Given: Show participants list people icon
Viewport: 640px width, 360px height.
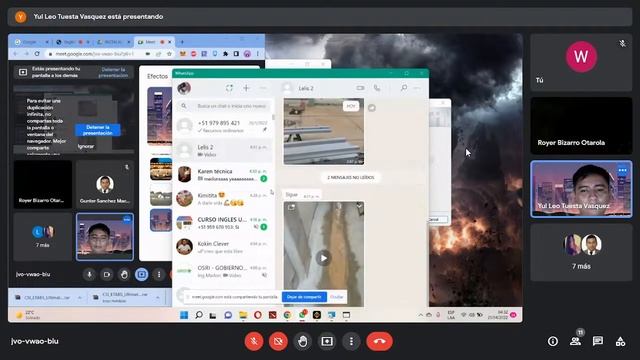Looking at the screenshot, I should tap(576, 341).
